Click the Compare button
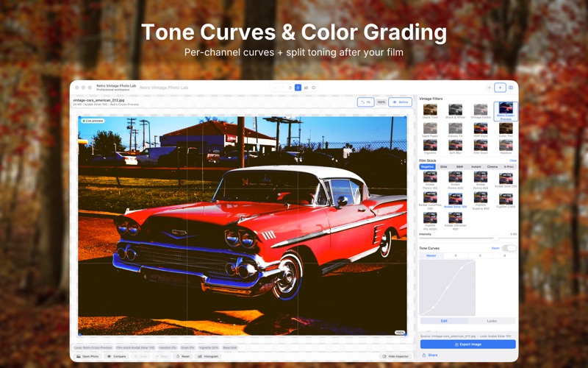This screenshot has width=588, height=368. tap(117, 356)
